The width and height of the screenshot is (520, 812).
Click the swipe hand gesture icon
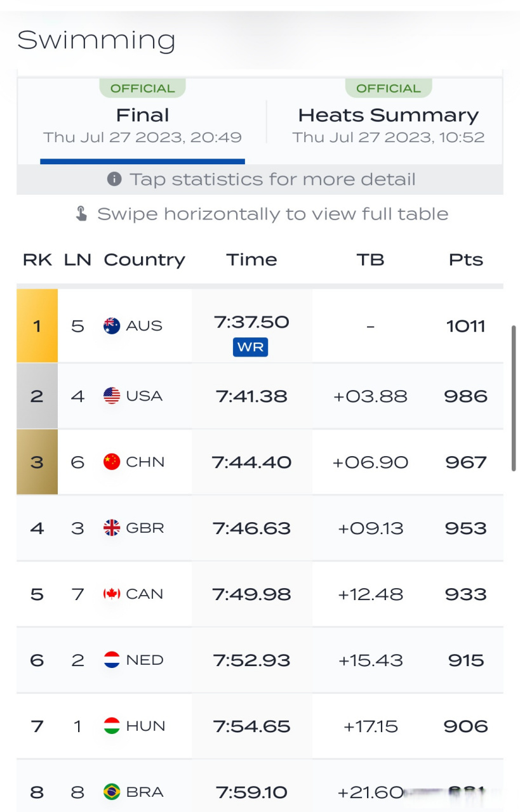tap(81, 214)
